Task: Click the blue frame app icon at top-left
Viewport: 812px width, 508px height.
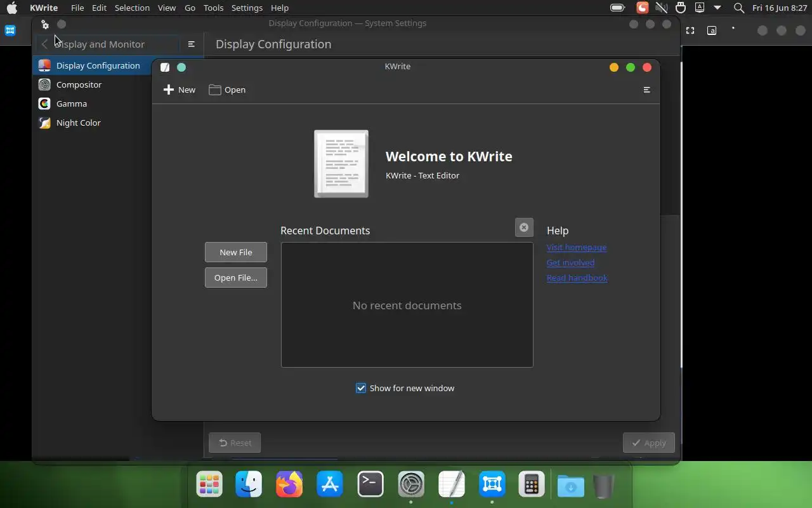Action: [x=10, y=30]
